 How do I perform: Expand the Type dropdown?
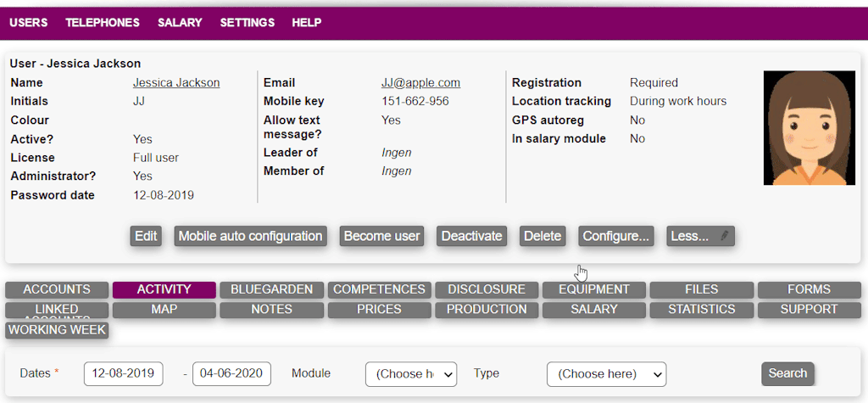(606, 373)
